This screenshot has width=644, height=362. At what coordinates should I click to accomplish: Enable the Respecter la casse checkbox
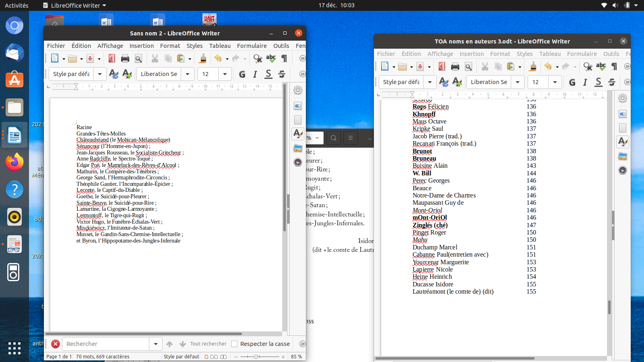pyautogui.click(x=234, y=344)
